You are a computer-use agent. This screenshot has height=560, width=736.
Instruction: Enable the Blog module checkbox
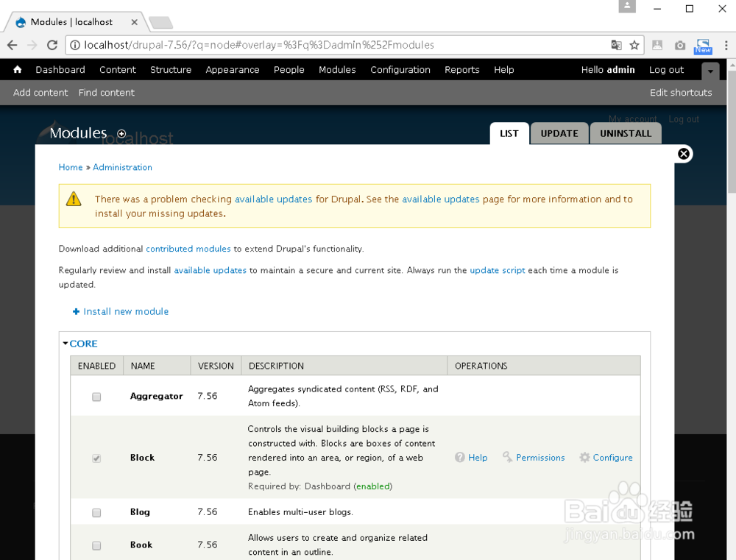[x=96, y=513]
